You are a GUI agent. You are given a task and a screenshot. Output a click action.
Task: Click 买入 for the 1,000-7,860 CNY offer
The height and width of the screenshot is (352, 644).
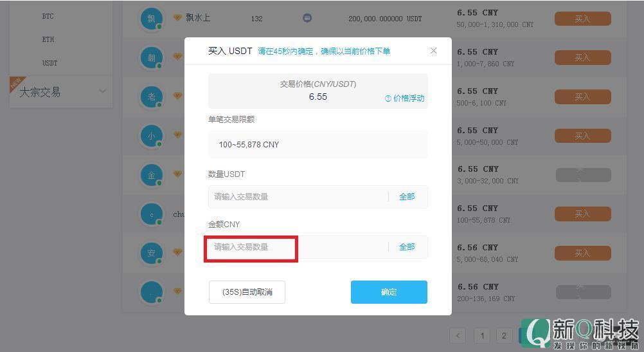[582, 57]
